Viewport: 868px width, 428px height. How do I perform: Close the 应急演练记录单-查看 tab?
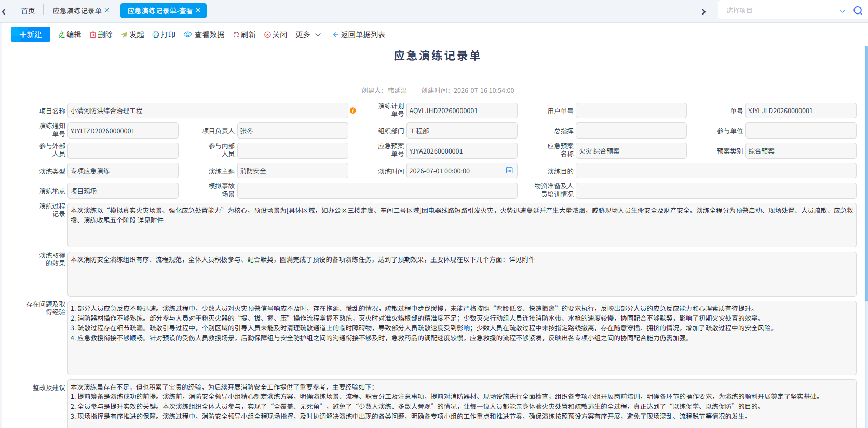198,10
